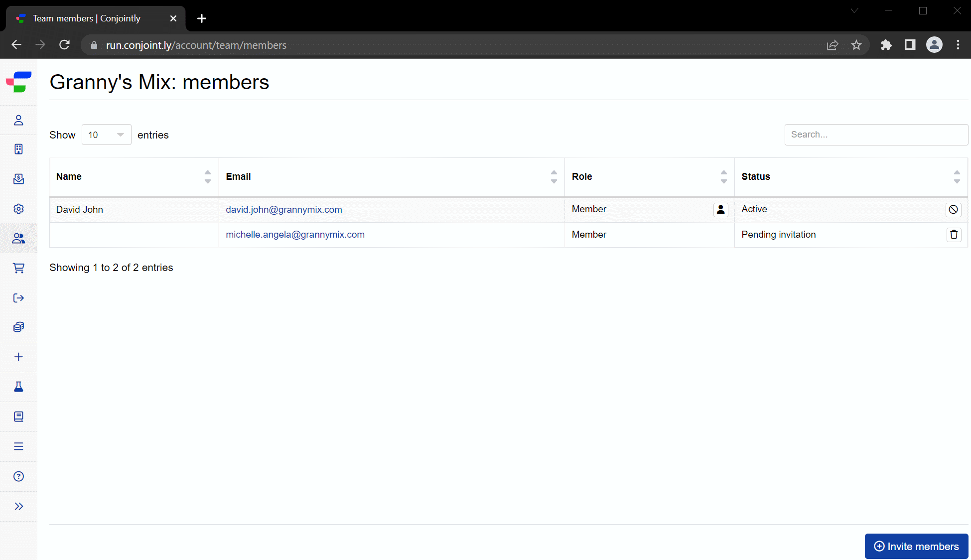
Task: Toggle the sidebar collapse arrows
Action: (x=18, y=506)
